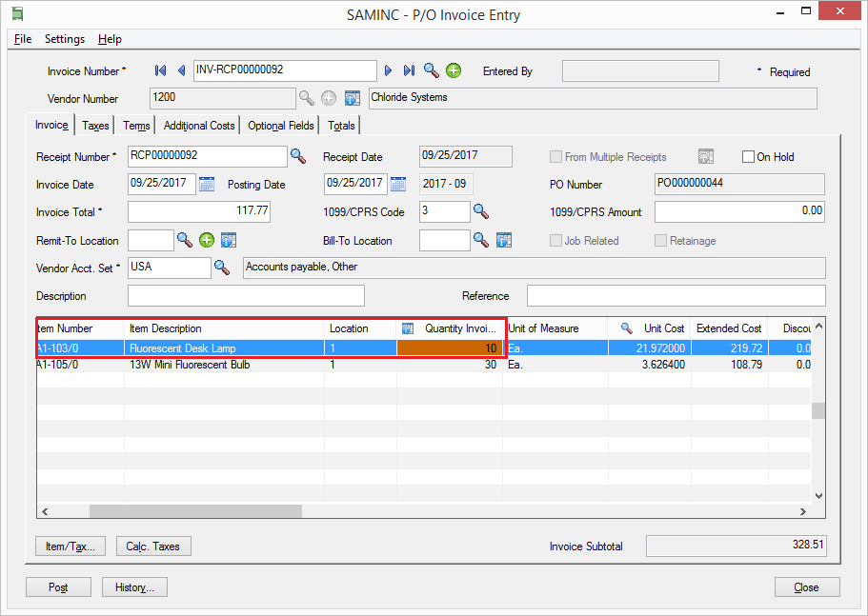Click application icon in title bar
This screenshot has width=868, height=616.
(x=18, y=14)
